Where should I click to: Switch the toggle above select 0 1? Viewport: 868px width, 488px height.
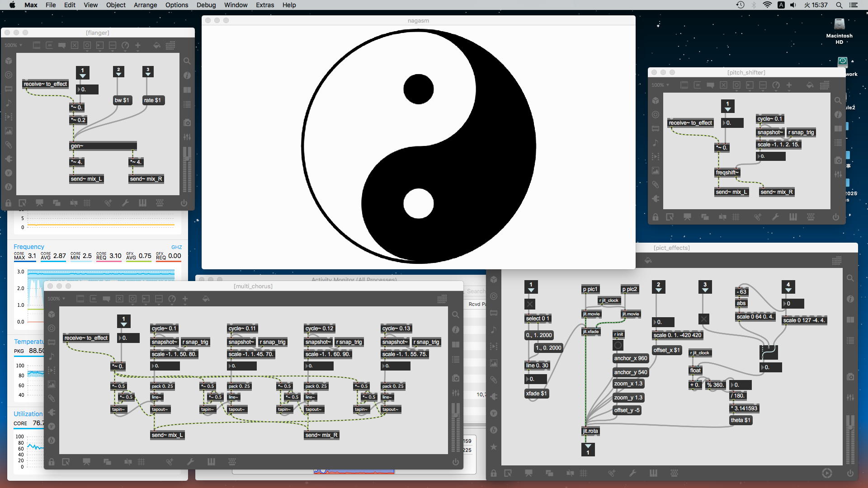530,304
